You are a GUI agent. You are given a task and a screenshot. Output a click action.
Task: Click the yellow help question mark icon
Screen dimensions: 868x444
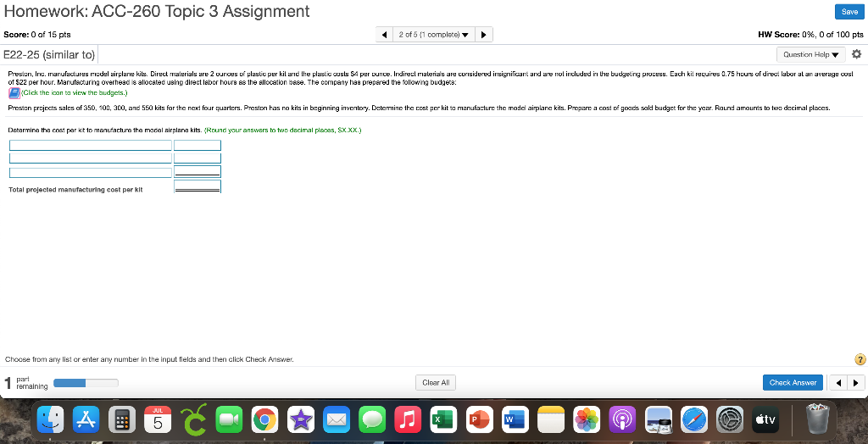[860, 360]
